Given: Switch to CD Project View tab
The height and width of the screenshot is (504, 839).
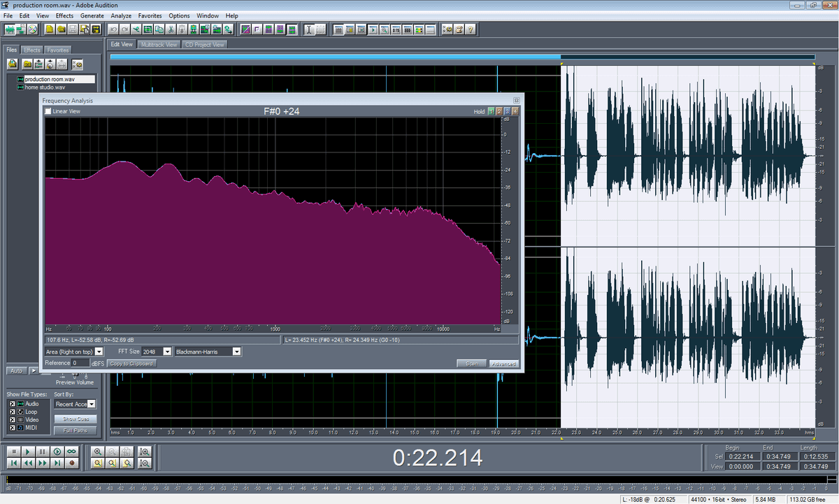Looking at the screenshot, I should [x=205, y=44].
